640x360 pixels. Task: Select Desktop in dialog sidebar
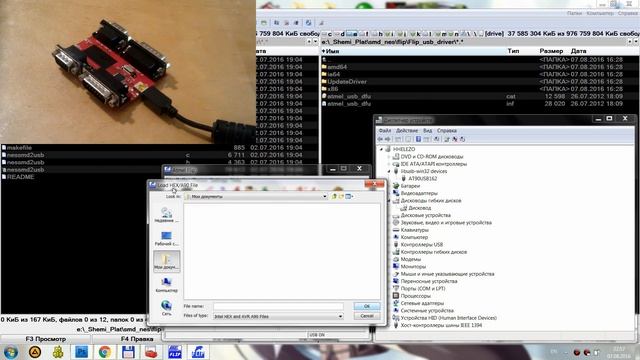pos(167,238)
